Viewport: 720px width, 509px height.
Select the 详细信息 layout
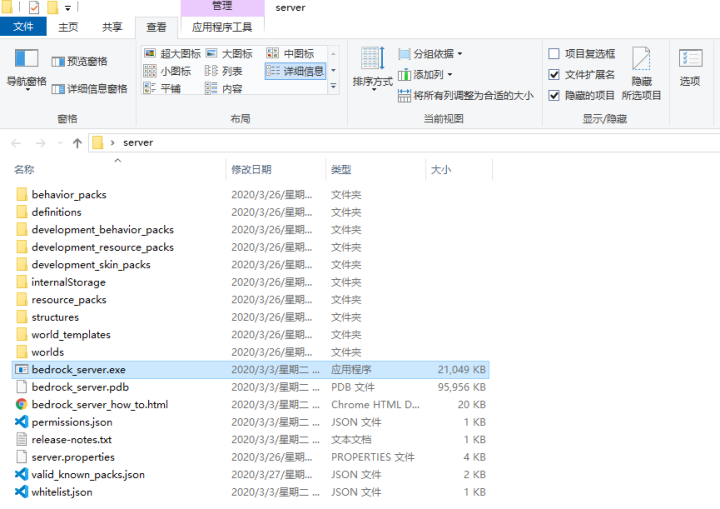[x=295, y=71]
